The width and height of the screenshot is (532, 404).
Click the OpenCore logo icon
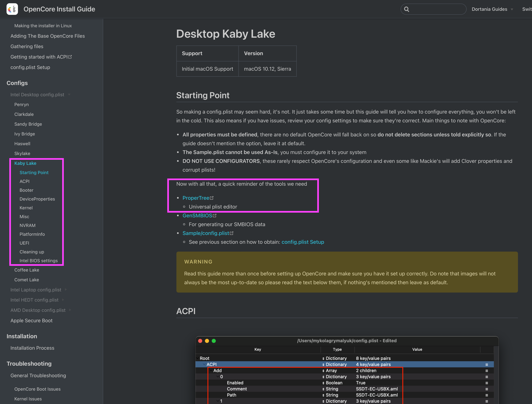tap(12, 9)
